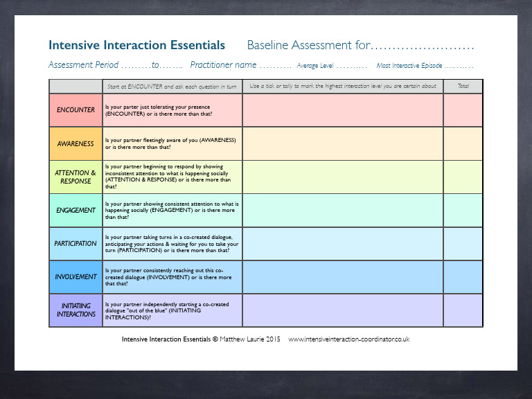532x399 pixels.
Task: Click the Total column header
Action: [x=463, y=87]
